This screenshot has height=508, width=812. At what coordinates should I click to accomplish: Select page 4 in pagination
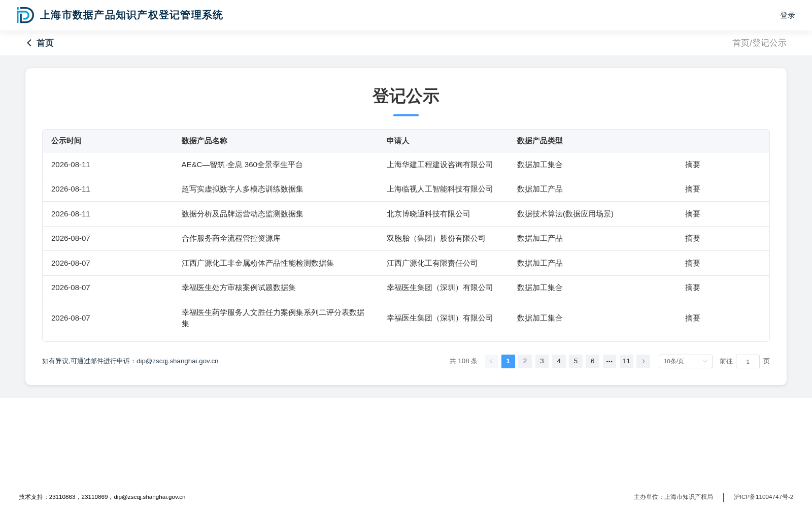tap(559, 361)
